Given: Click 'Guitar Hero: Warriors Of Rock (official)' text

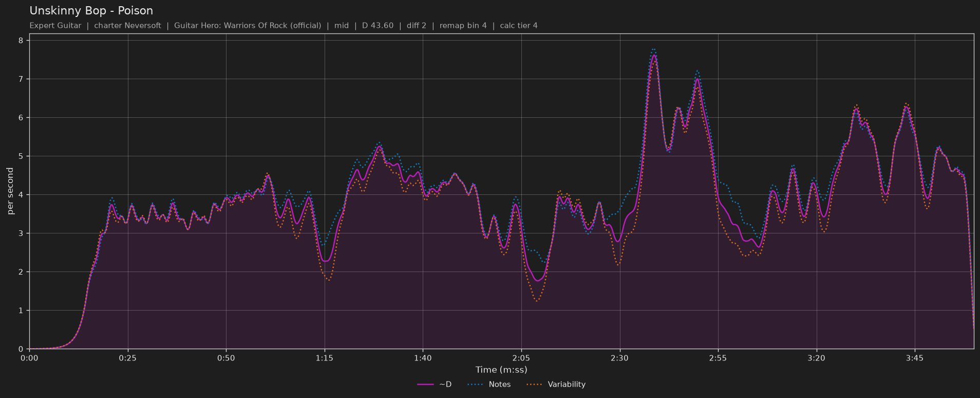Looking at the screenshot, I should (248, 26).
